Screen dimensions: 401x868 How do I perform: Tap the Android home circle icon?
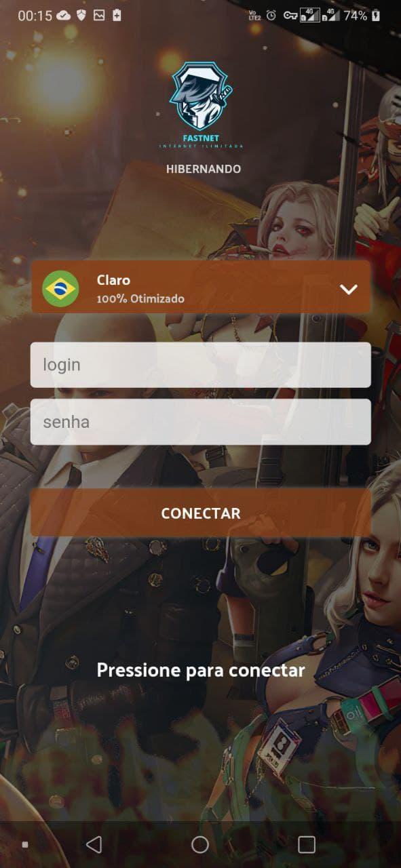point(200,844)
